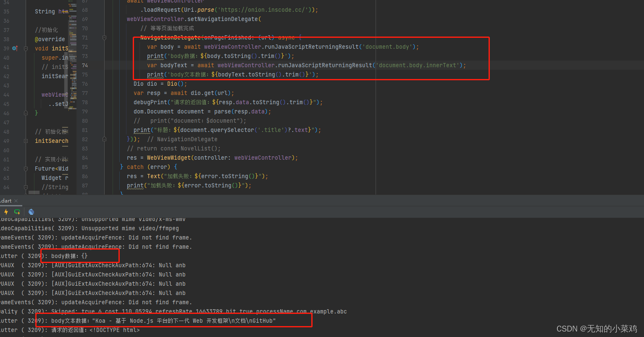Click '// return const NovelList();' comment
Image resolution: width=644 pixels, height=337 pixels.
(173, 148)
